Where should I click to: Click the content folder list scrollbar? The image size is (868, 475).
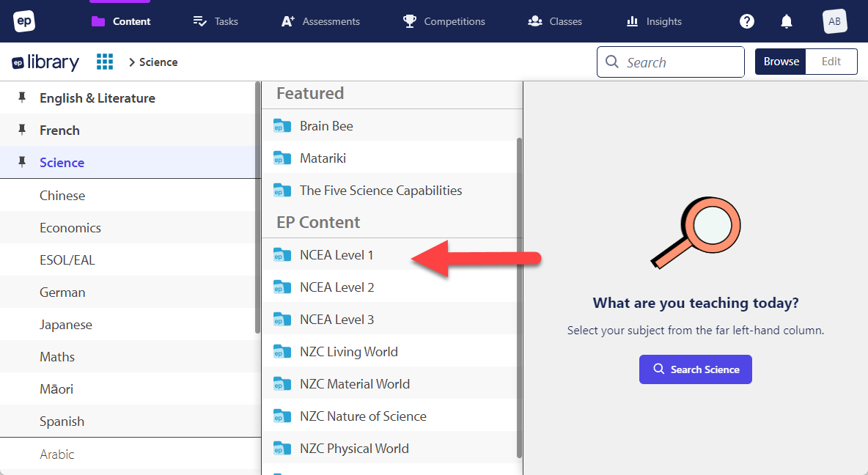[519, 298]
